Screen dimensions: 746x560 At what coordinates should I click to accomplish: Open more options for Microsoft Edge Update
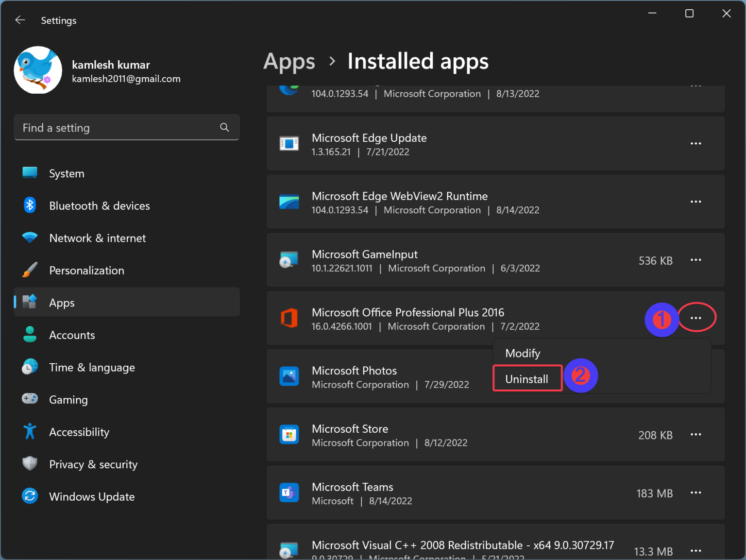695,143
